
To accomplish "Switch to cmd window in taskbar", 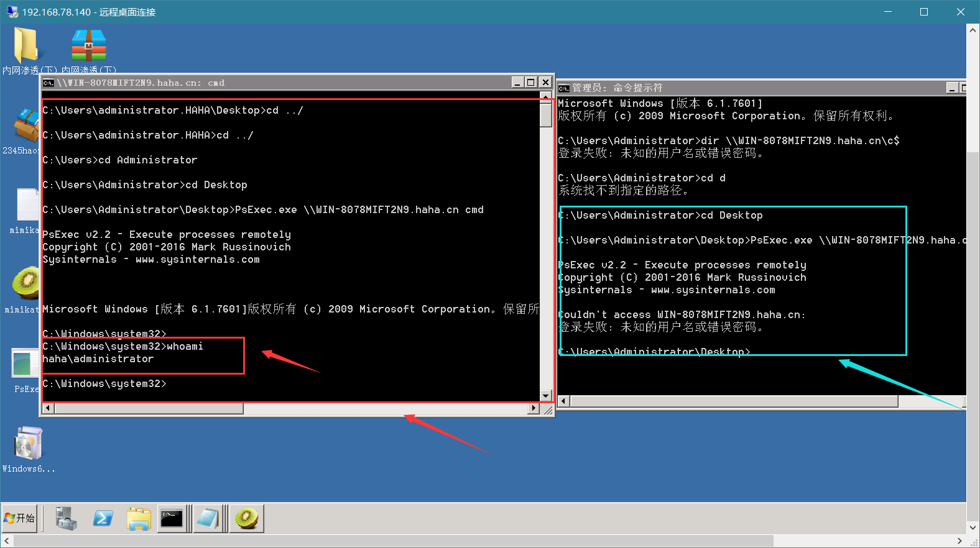I will pyautogui.click(x=172, y=518).
